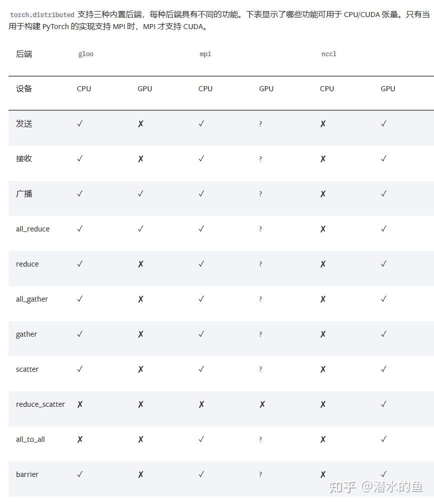Click question mark for mpi GPU all_reduce
434x504 pixels.
point(260,229)
